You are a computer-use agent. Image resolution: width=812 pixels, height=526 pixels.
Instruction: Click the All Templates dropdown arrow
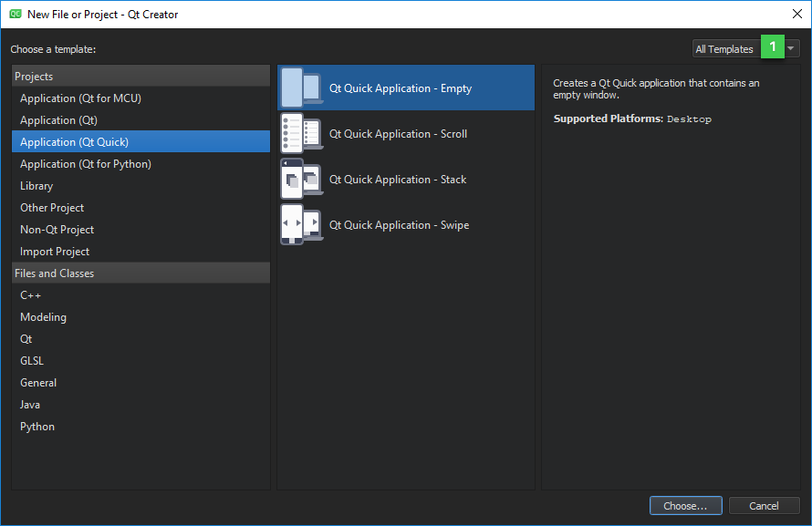coord(792,49)
